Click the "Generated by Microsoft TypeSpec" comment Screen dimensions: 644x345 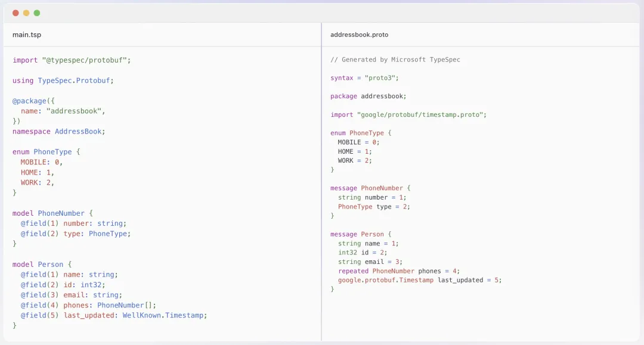[395, 60]
